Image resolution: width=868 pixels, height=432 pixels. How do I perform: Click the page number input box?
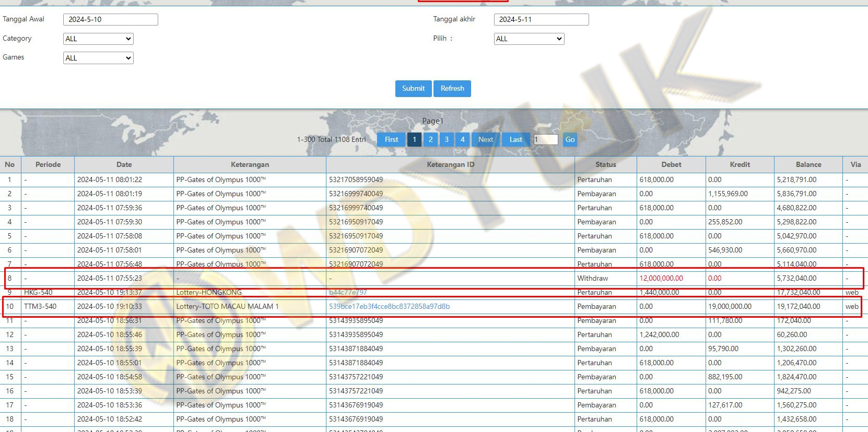tap(546, 139)
